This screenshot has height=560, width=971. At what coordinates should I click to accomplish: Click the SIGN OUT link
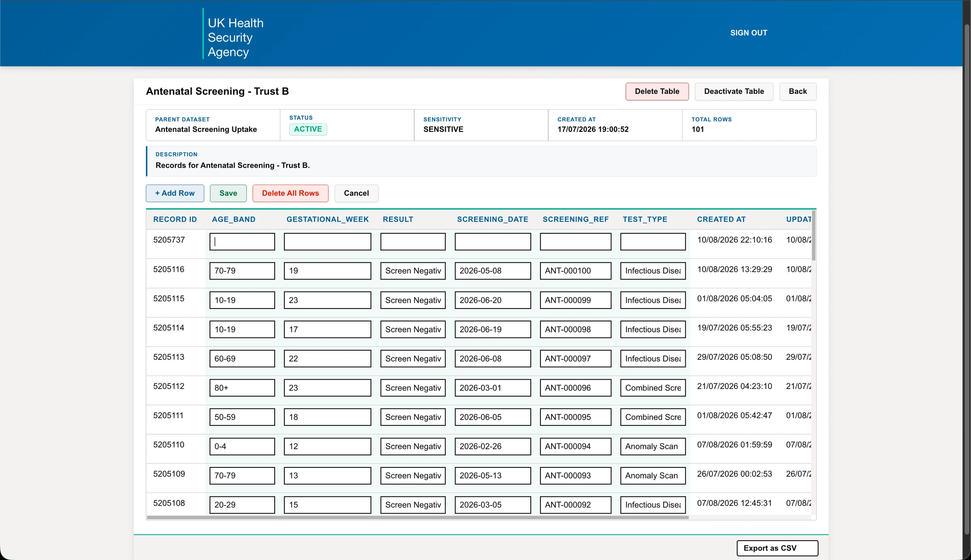[748, 33]
